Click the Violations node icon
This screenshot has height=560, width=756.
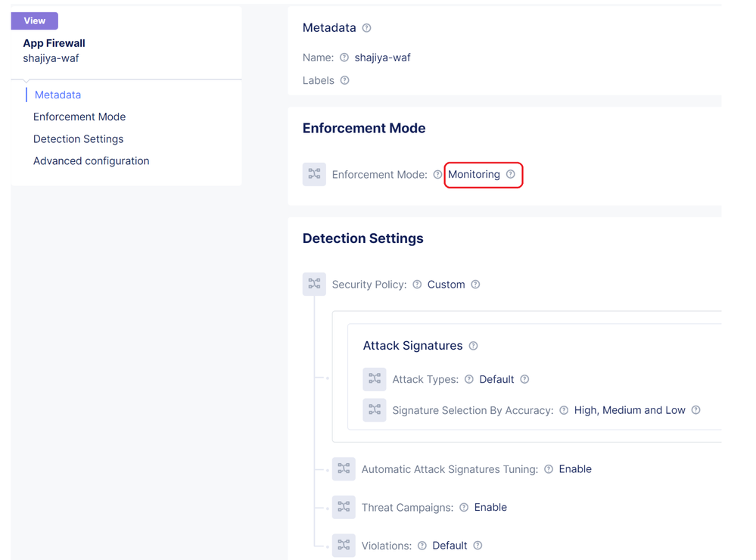point(344,545)
